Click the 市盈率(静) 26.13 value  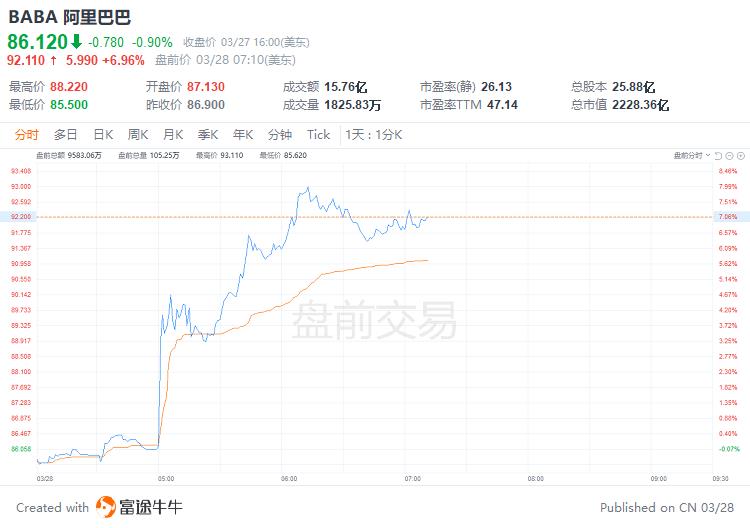click(496, 87)
